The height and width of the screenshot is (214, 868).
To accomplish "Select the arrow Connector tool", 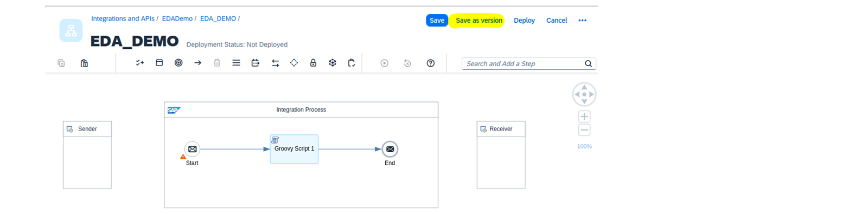I will click(x=197, y=63).
